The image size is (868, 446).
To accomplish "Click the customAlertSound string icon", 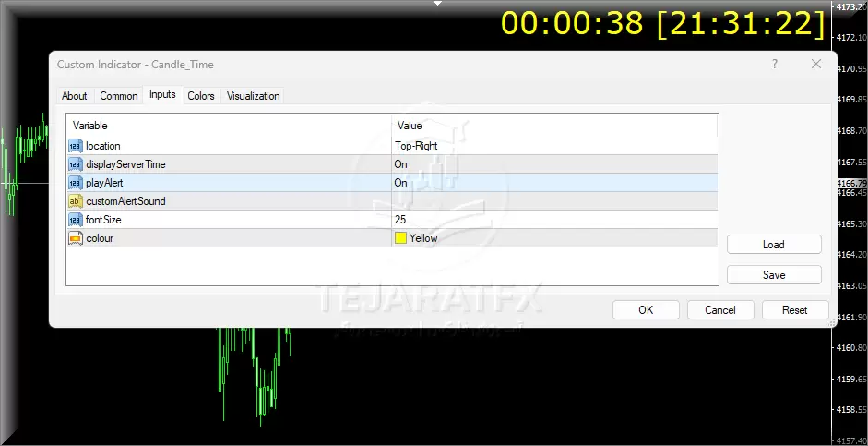I will click(75, 201).
